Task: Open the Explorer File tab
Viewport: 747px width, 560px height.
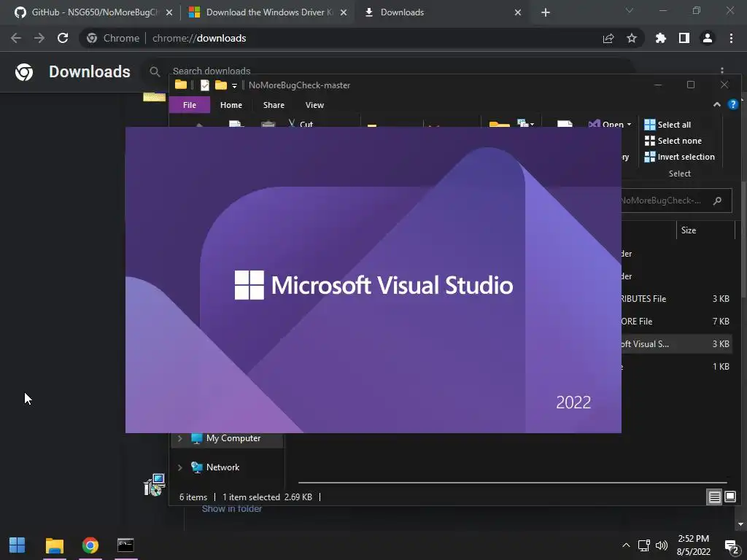Action: [190, 105]
